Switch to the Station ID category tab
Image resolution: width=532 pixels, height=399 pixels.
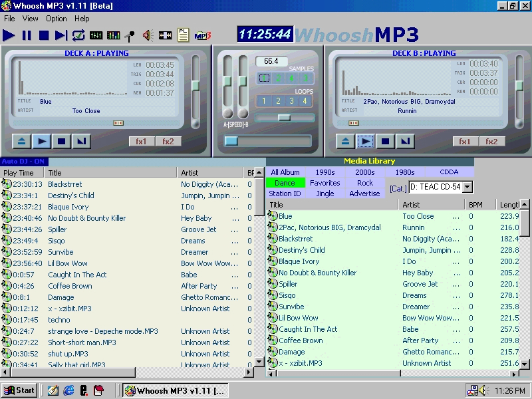(285, 194)
